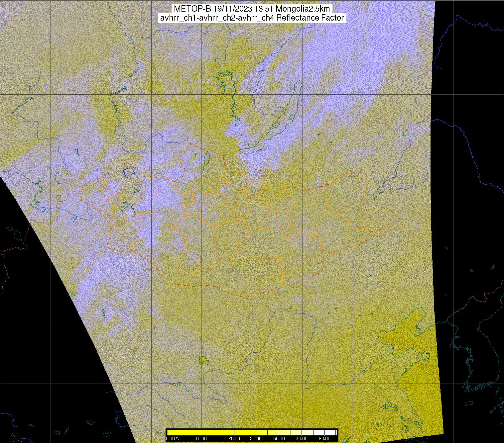Viewport: 504px width, 443px height.
Task: Click the '10.00' colorbar label
Action: (x=201, y=438)
